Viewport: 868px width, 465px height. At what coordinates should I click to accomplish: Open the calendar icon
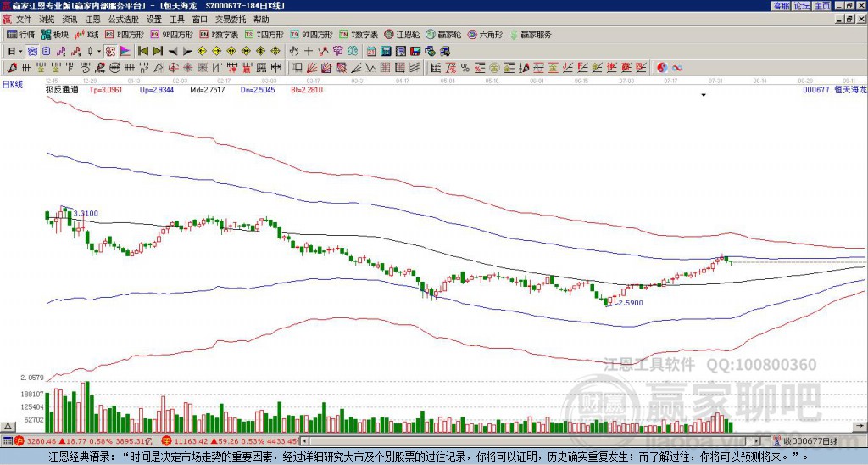point(371,51)
